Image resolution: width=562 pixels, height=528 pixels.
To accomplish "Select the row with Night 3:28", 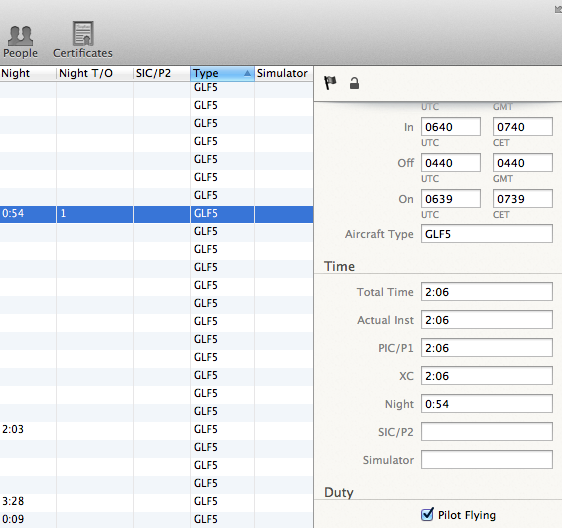I will tap(156, 501).
